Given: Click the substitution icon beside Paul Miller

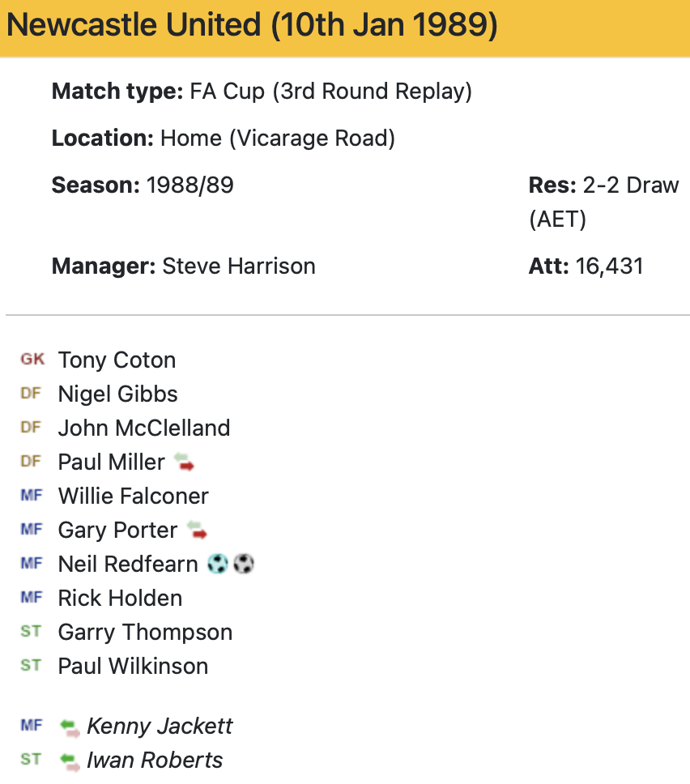Looking at the screenshot, I should point(184,462).
